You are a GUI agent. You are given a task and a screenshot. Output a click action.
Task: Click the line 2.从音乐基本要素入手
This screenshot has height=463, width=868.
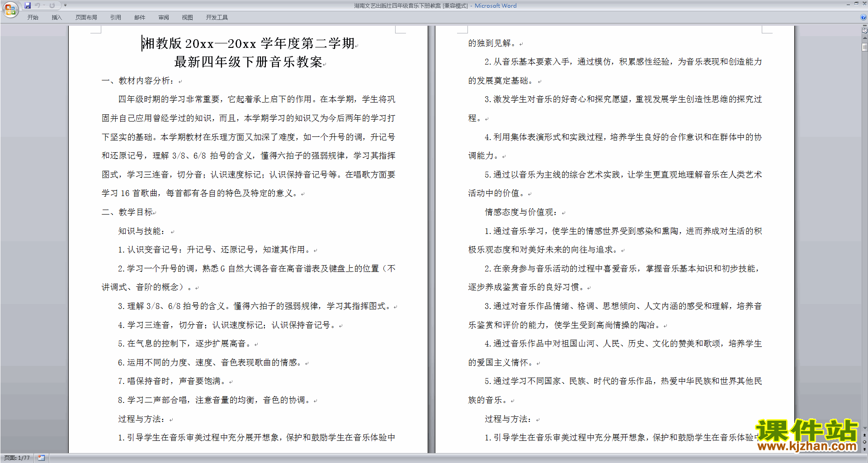pyautogui.click(x=623, y=62)
